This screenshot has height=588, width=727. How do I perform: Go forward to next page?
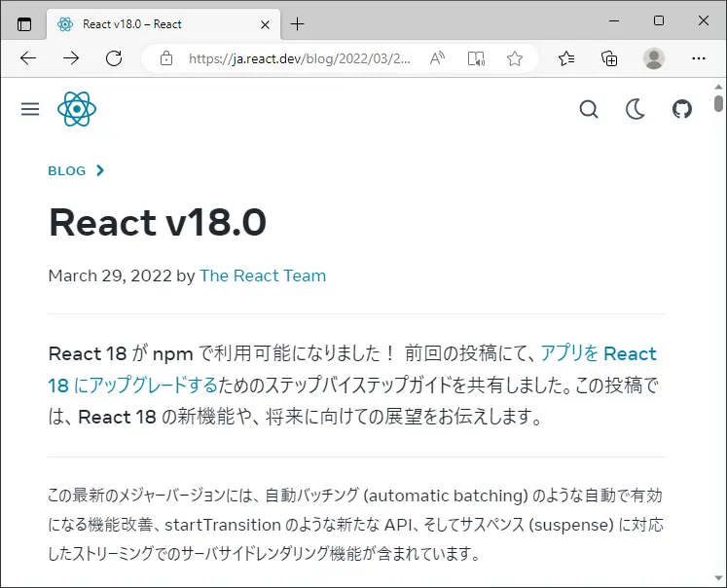pos(71,58)
